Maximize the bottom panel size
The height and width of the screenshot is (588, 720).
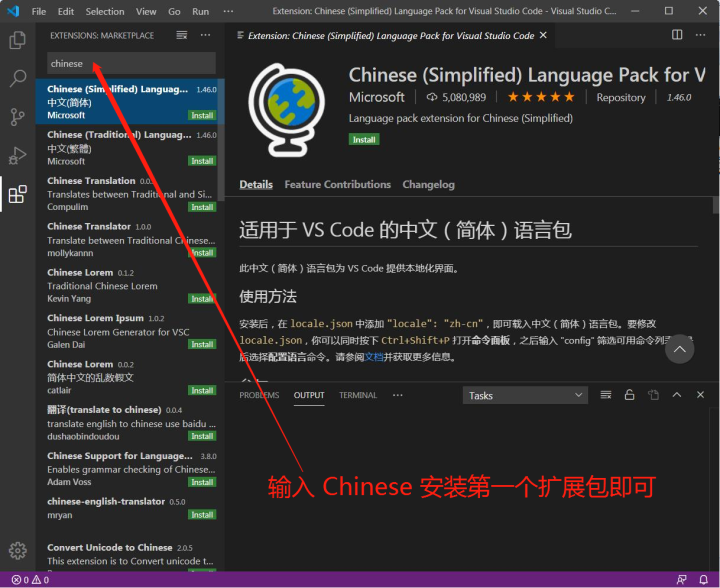(677, 395)
